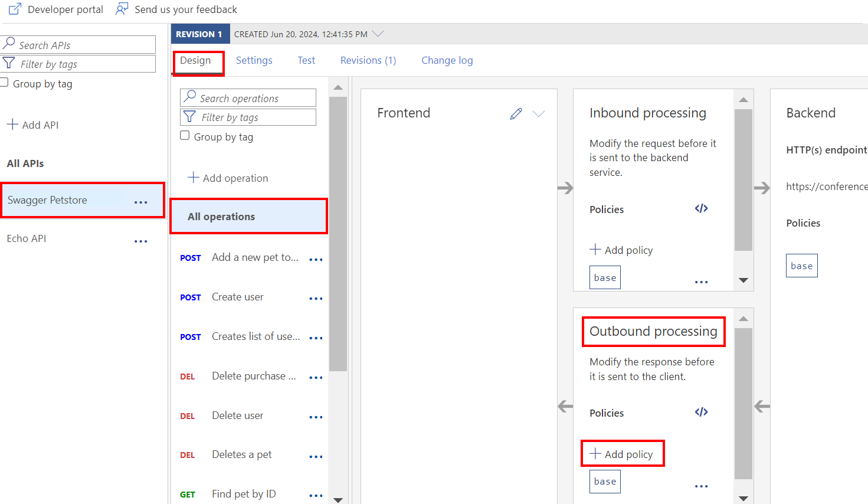Viewport: 868px width, 504px height.
Task: Click operations list scroll-up arrow
Action: (x=338, y=87)
